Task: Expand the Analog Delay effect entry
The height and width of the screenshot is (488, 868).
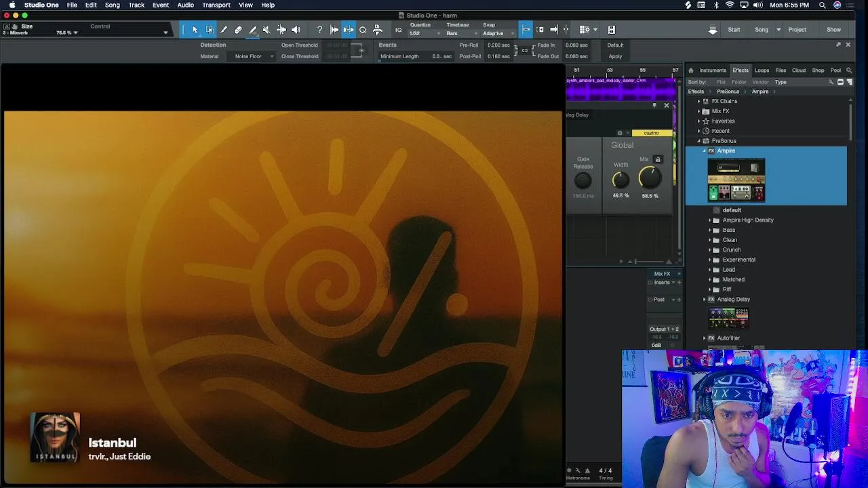Action: (x=705, y=300)
